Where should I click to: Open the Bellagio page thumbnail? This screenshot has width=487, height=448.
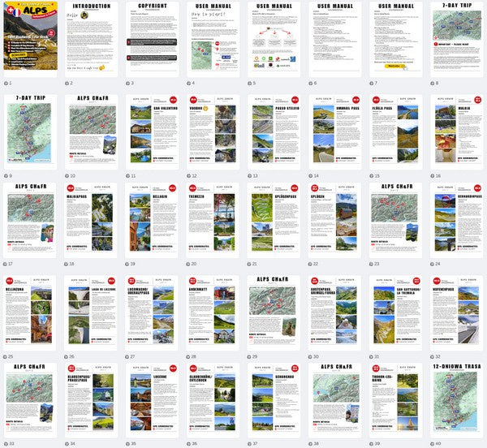[x=150, y=219]
